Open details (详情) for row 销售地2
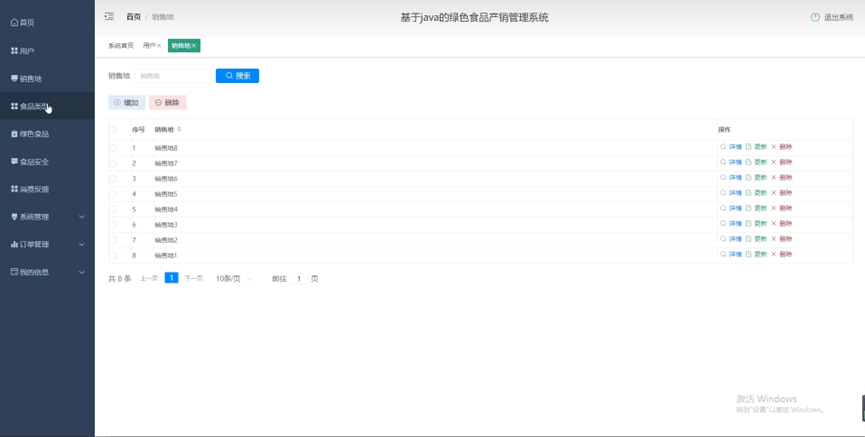The width and height of the screenshot is (865, 437). click(731, 239)
